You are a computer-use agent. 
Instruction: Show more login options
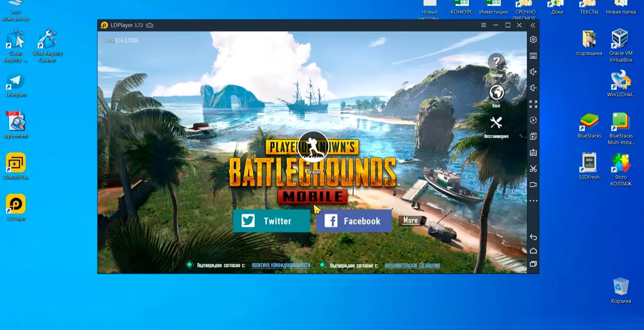[411, 221]
